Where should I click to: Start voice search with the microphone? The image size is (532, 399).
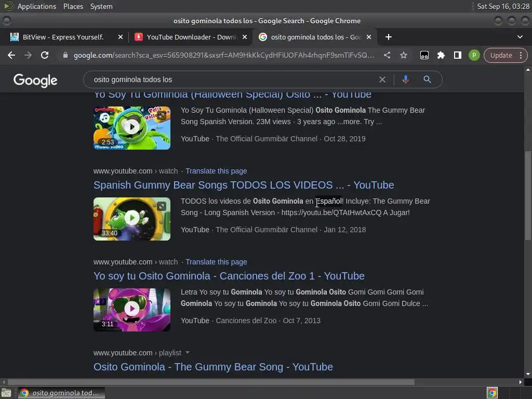pos(405,79)
